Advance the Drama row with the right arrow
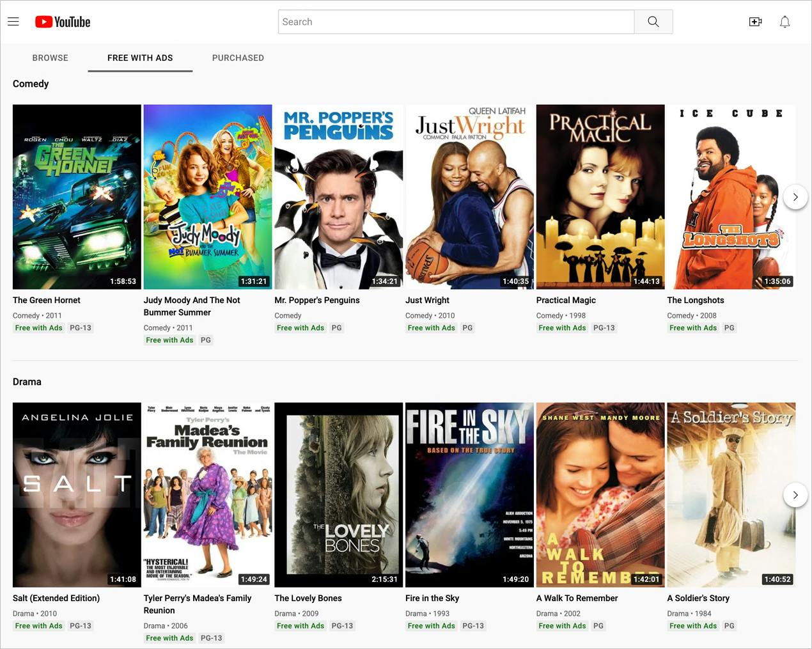 tap(795, 495)
